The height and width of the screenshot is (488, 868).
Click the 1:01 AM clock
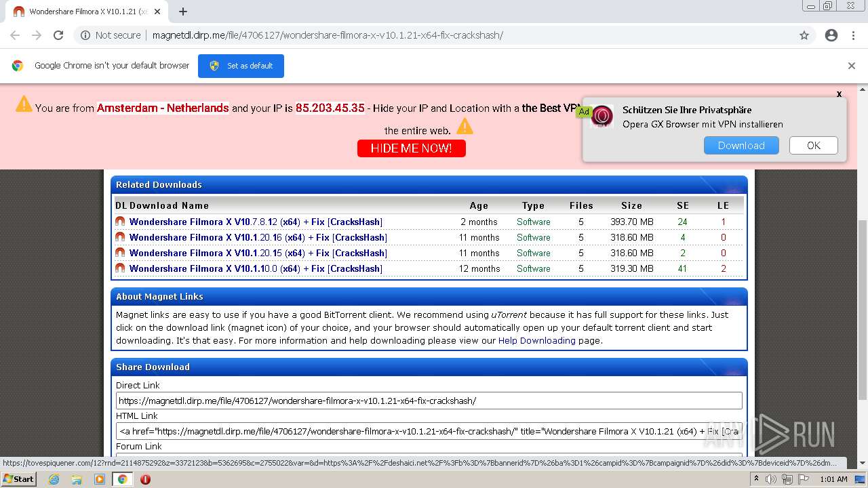coord(833,479)
